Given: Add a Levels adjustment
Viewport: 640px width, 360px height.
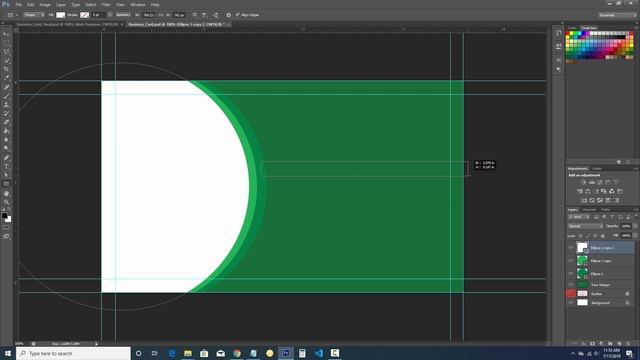Looking at the screenshot, I should click(x=592, y=182).
